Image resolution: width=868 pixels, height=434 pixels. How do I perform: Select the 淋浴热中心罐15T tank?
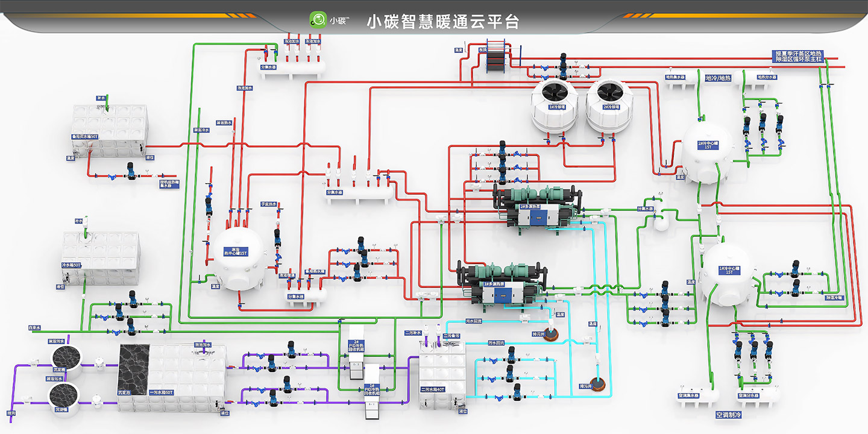point(239,260)
